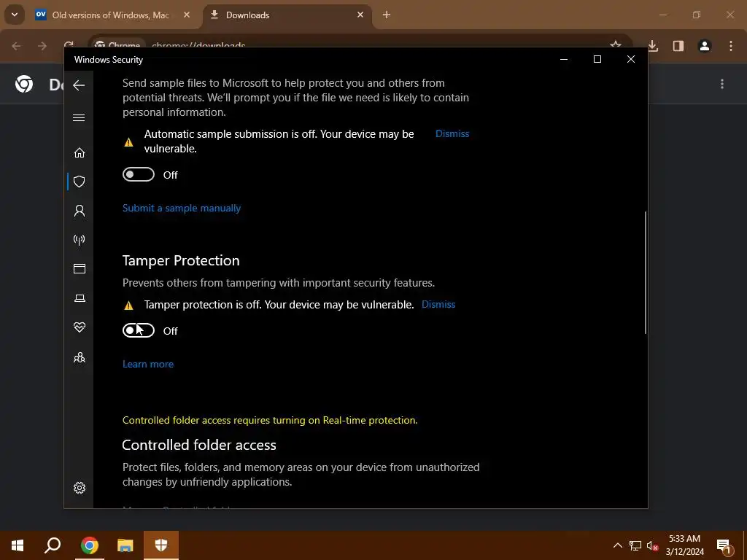Open Chrome downloads tray icon

tap(653, 46)
